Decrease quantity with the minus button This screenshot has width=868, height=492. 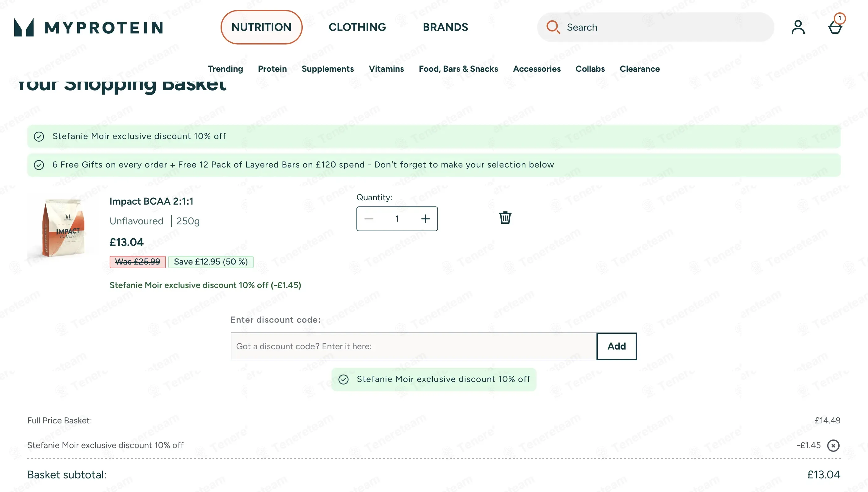pyautogui.click(x=369, y=218)
